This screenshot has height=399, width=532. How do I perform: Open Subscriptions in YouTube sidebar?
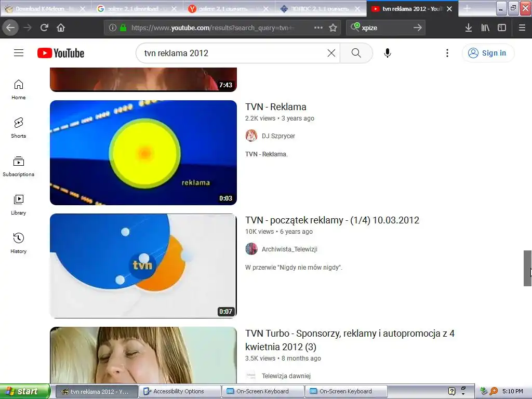pyautogui.click(x=19, y=166)
